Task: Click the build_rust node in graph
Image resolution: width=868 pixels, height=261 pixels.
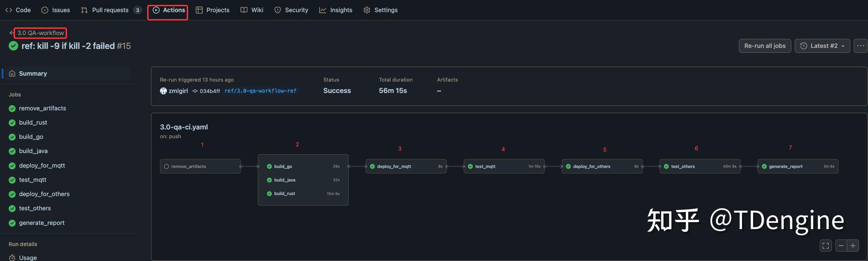Action: coord(303,194)
